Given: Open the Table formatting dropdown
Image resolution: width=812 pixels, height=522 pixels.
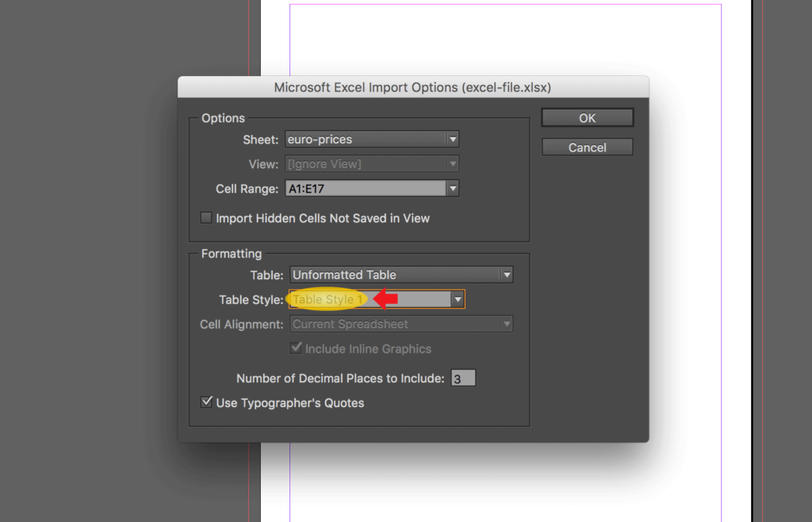Looking at the screenshot, I should click(x=401, y=274).
